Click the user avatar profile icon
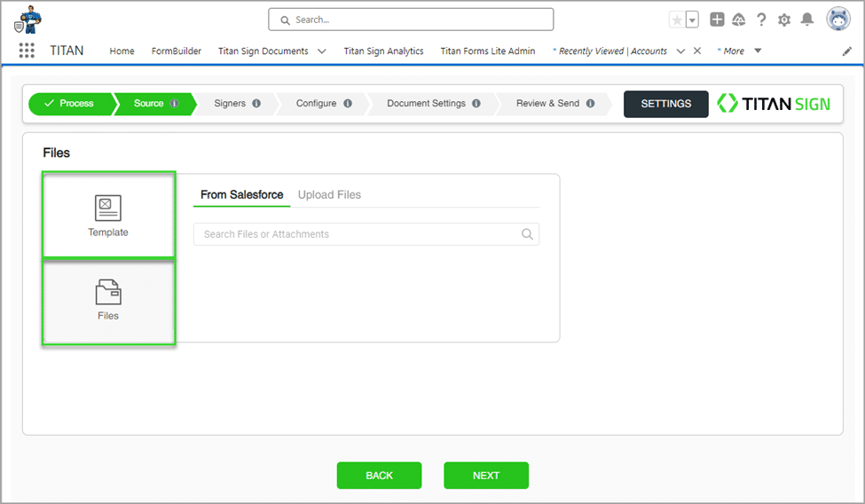This screenshot has width=865, height=504. (x=838, y=20)
